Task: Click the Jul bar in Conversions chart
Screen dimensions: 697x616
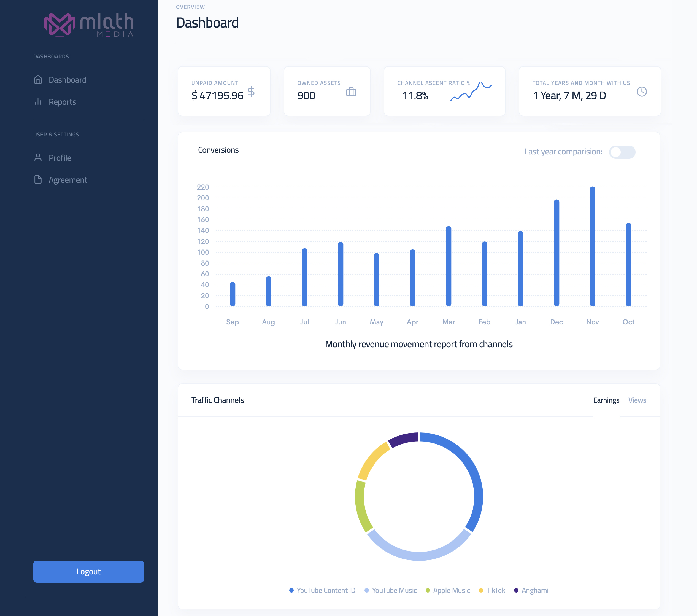Action: click(304, 277)
